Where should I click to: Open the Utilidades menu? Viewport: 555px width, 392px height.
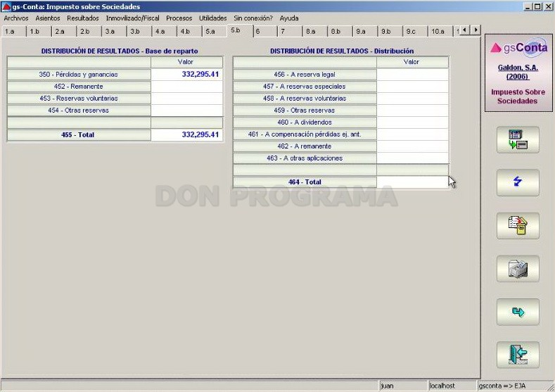pos(212,18)
